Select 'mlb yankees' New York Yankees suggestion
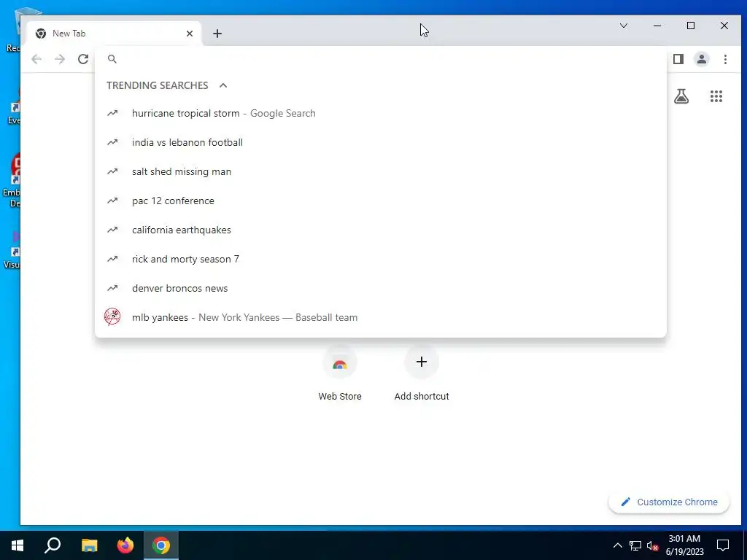Viewport: 747px width, 560px height. 381,317
